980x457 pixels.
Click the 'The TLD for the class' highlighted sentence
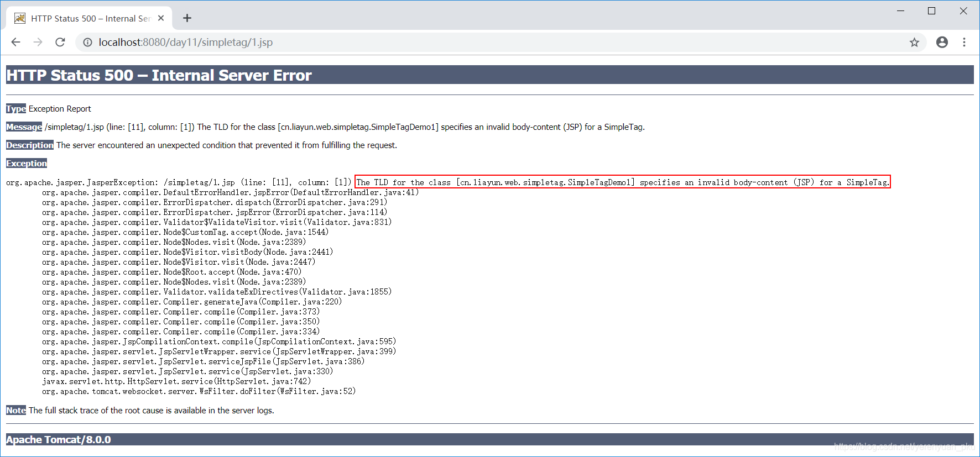(x=623, y=182)
